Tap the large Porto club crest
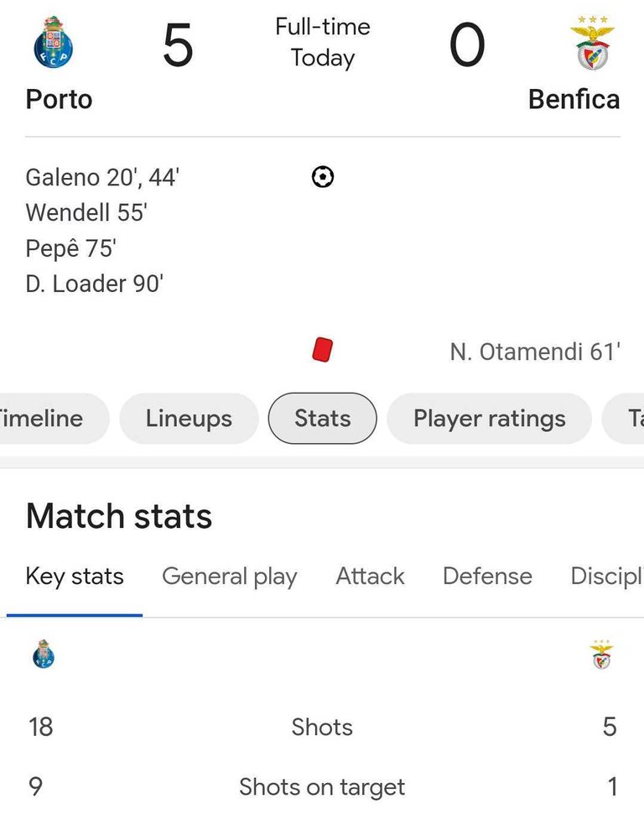This screenshot has height=814, width=644. (54, 43)
